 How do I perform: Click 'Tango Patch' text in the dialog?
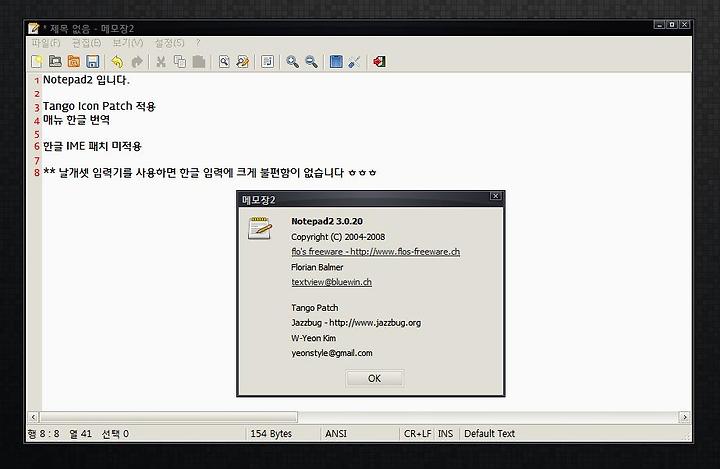pyautogui.click(x=315, y=308)
